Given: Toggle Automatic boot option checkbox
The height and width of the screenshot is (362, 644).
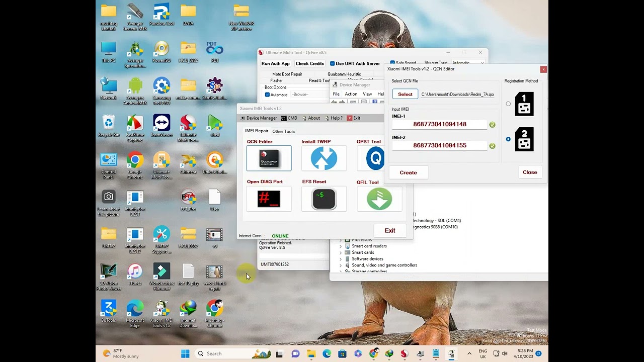Looking at the screenshot, I should 276,95.
